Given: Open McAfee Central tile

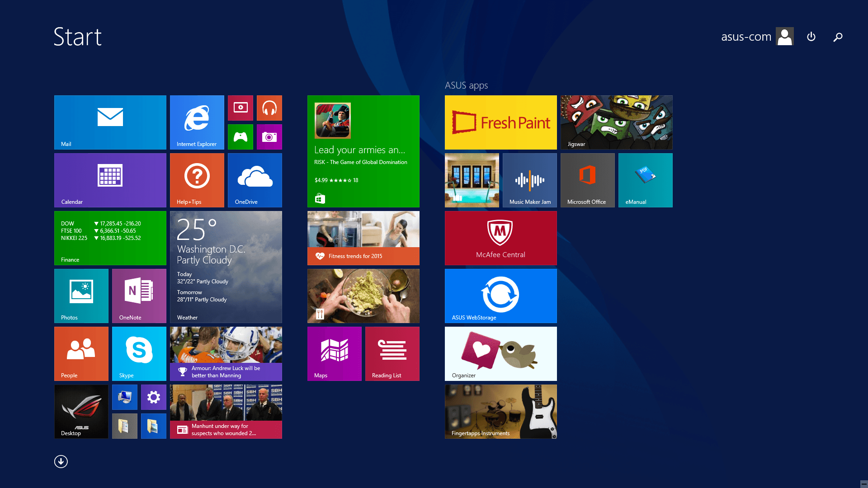Looking at the screenshot, I should point(500,238).
